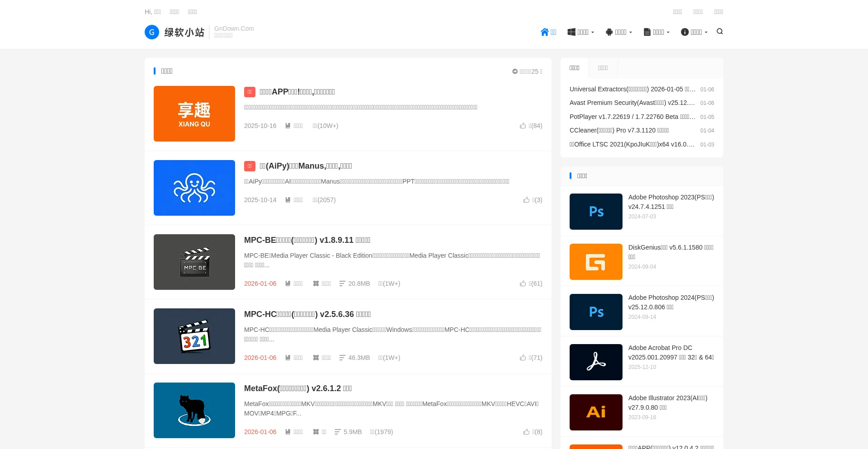Expand the Android-logo navigation dropdown
Screen dimensions: 868x449
click(619, 32)
